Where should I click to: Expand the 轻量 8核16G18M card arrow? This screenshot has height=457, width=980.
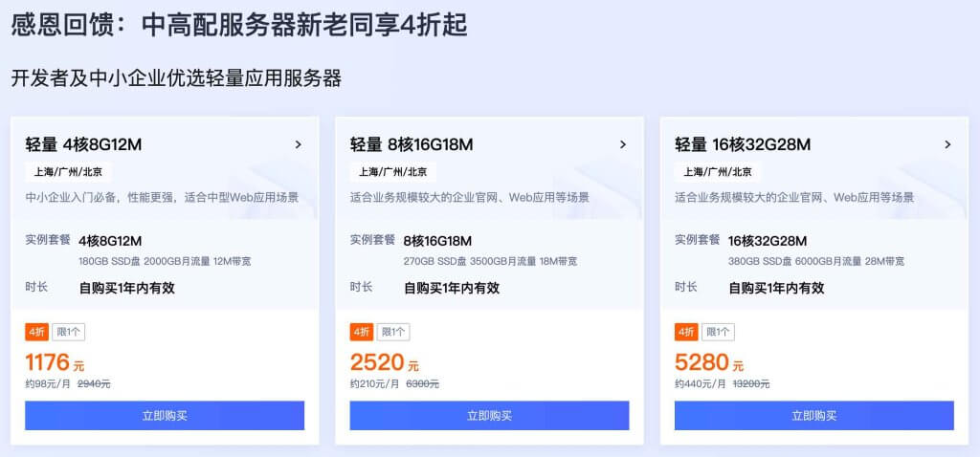point(623,144)
